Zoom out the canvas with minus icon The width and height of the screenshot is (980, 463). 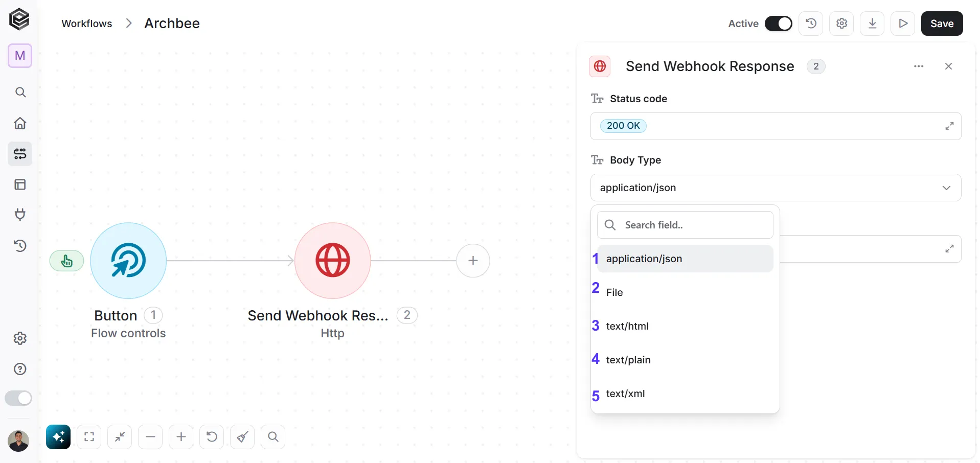tap(150, 437)
